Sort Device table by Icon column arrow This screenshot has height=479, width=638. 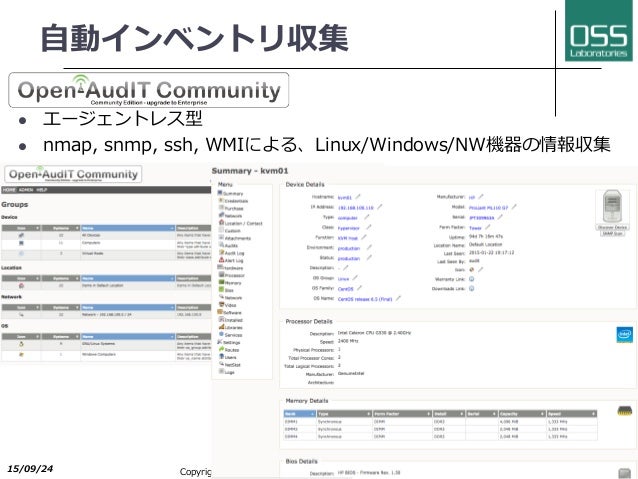click(x=37, y=228)
